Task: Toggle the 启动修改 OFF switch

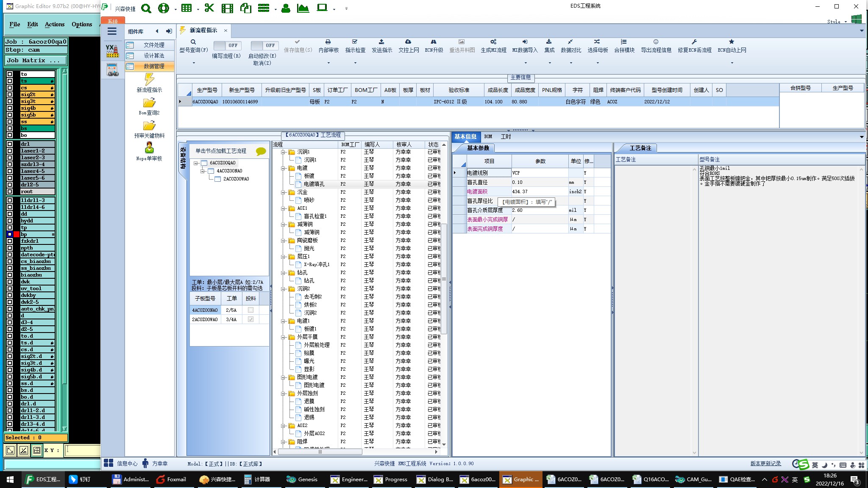Action: coord(264,45)
